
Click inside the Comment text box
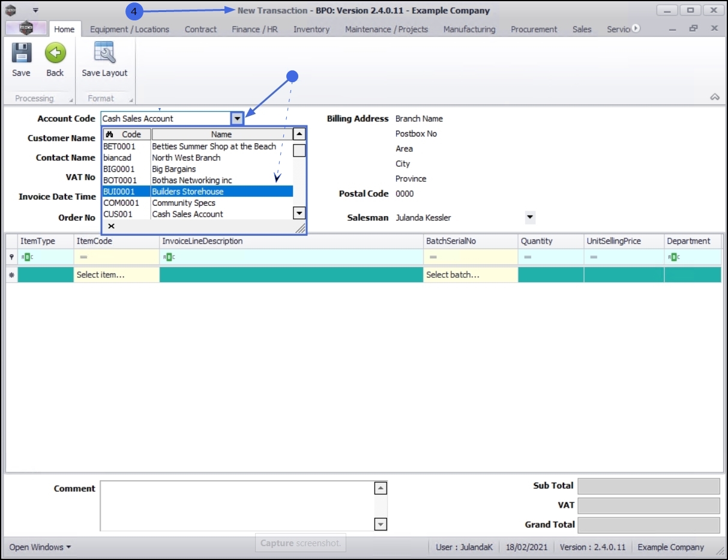pos(236,505)
